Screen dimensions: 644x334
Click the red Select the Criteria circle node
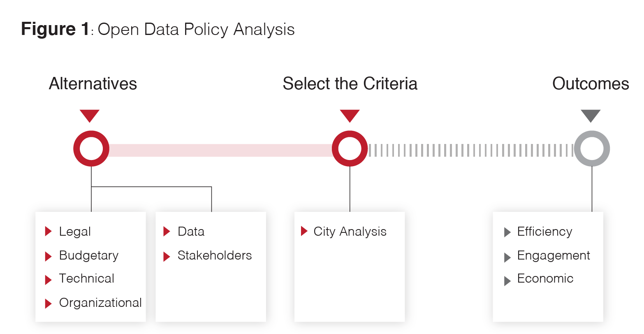(x=350, y=148)
